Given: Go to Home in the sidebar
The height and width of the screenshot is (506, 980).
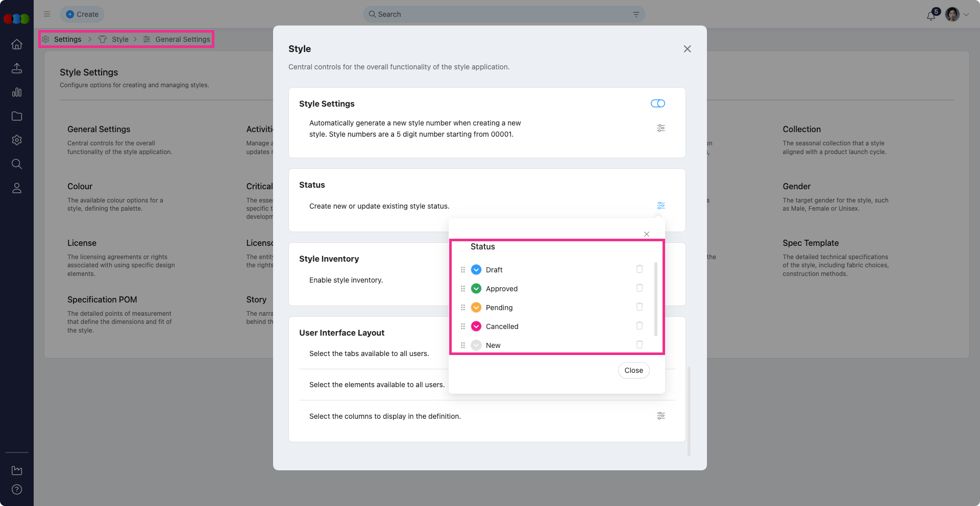Looking at the screenshot, I should (x=17, y=44).
